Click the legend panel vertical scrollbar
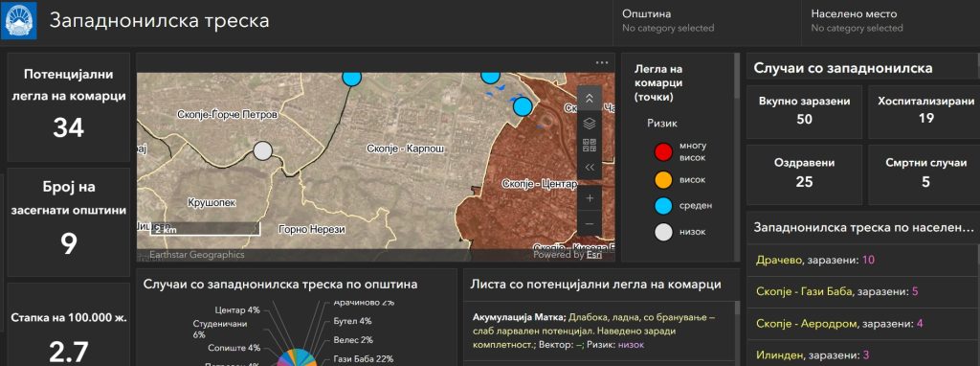 [736, 157]
